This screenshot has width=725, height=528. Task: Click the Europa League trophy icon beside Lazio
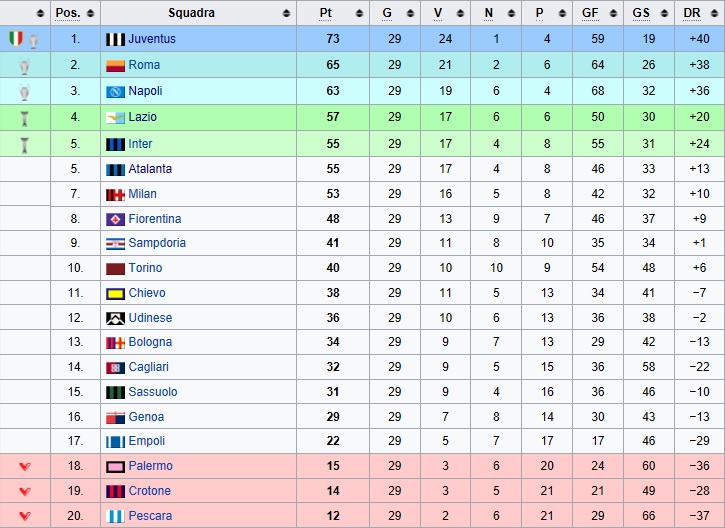[25, 119]
